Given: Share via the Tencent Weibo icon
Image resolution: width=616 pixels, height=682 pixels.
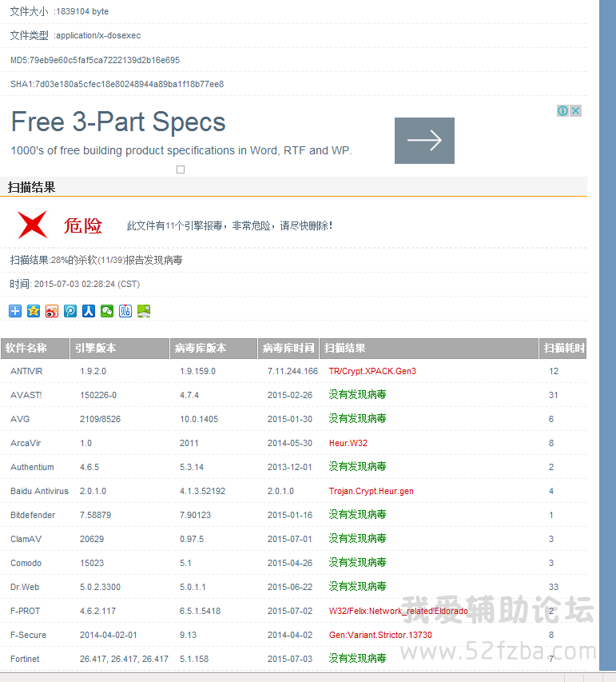Looking at the screenshot, I should (x=70, y=311).
